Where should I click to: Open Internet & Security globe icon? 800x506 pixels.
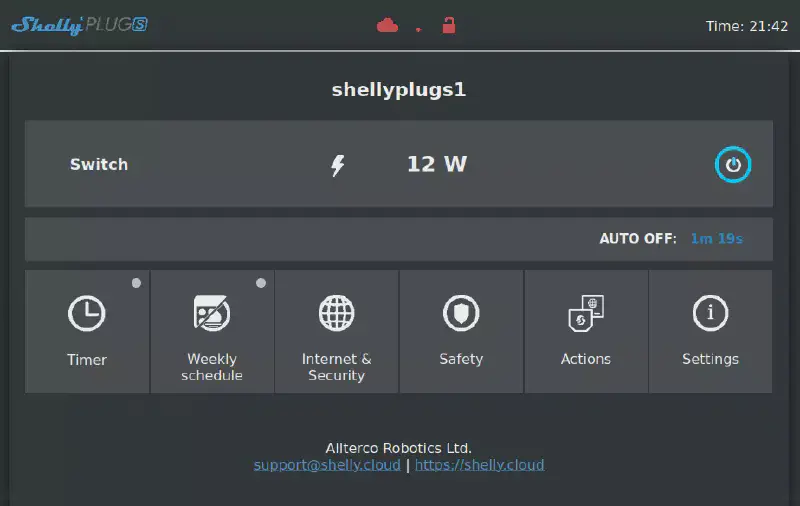(336, 314)
